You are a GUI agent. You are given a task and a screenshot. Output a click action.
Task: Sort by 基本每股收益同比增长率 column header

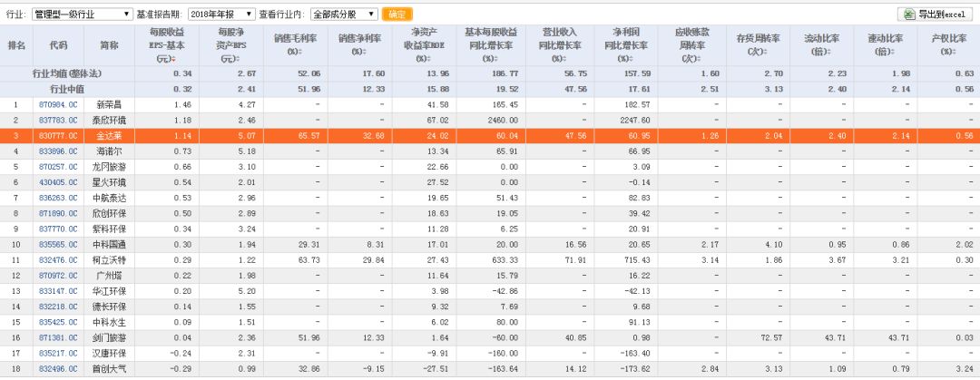point(490,45)
